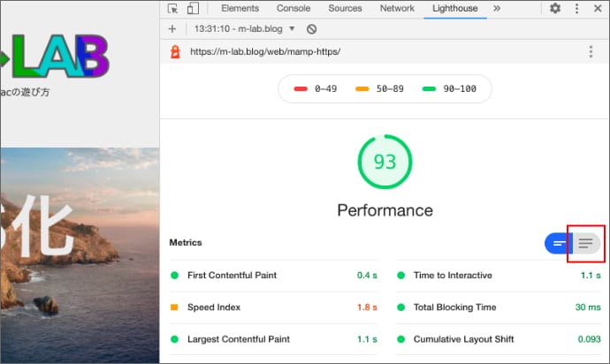Show more DevTools tabs via the chevrons

pos(496,9)
